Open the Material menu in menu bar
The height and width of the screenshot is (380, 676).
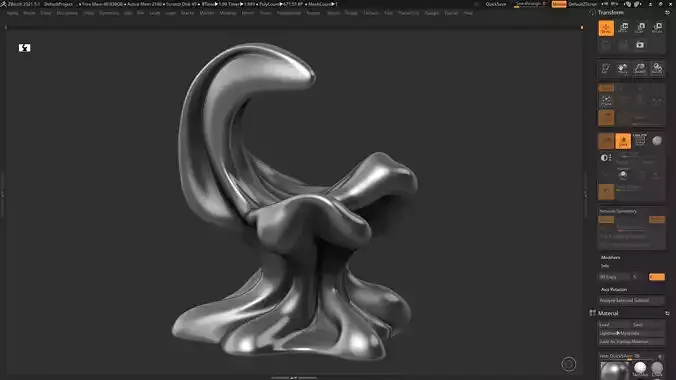point(228,13)
